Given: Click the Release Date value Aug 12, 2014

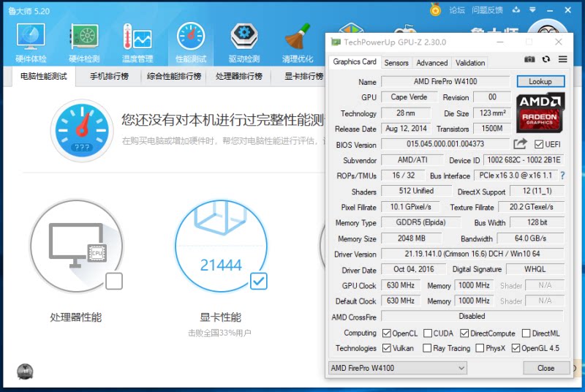Looking at the screenshot, I should click(x=406, y=128).
